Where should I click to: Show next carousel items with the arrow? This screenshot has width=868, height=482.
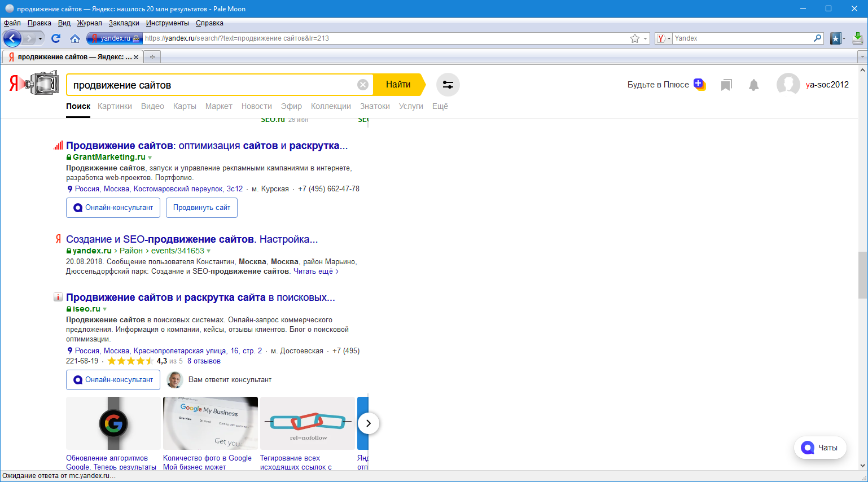pyautogui.click(x=369, y=423)
